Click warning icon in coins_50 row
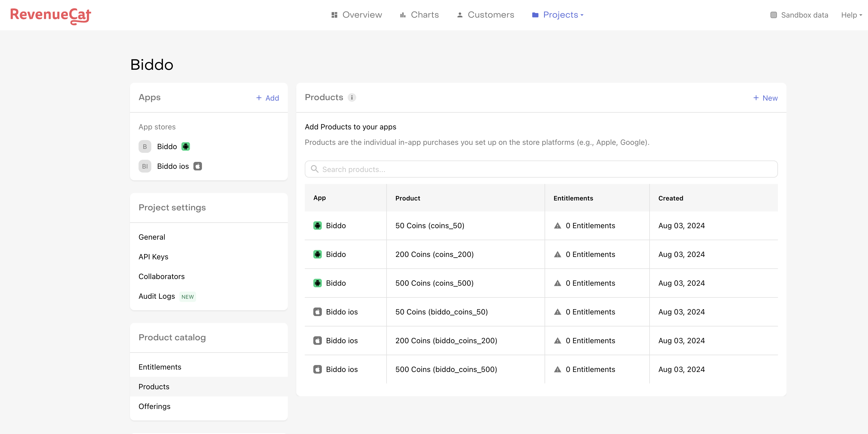 (558, 226)
